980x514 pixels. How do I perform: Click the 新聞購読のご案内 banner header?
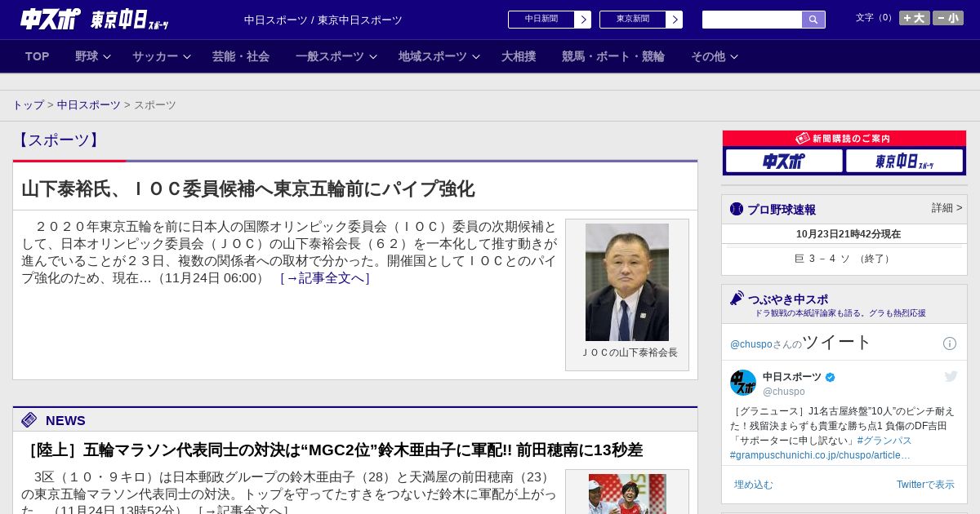[844, 139]
